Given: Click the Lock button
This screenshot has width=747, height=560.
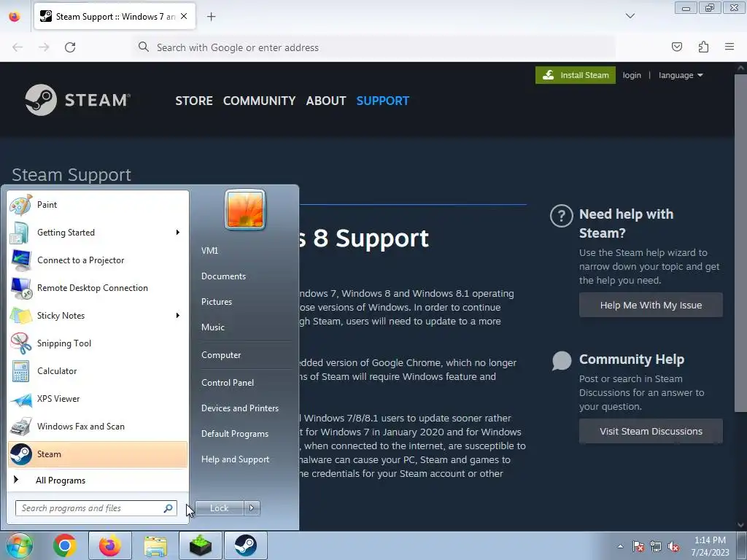Looking at the screenshot, I should click(x=219, y=508).
